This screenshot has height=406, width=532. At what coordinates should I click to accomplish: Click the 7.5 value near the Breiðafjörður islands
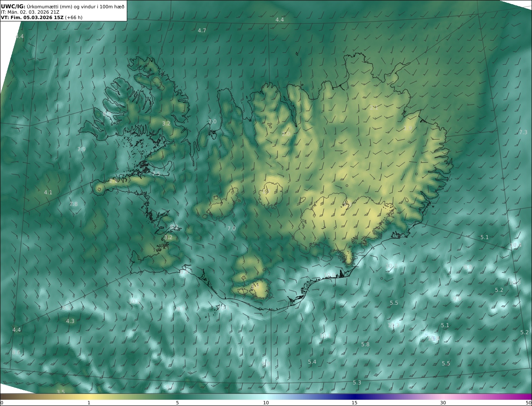click(156, 174)
